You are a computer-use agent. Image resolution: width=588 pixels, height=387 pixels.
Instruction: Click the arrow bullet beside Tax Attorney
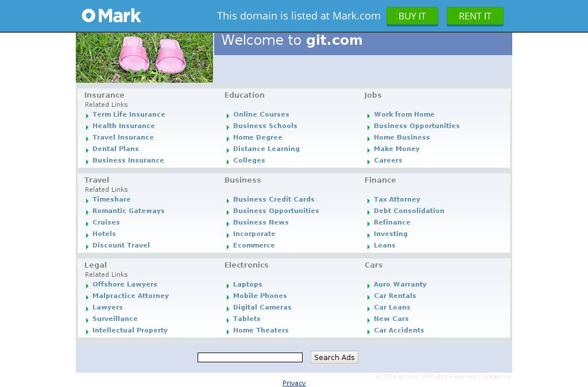coord(369,200)
